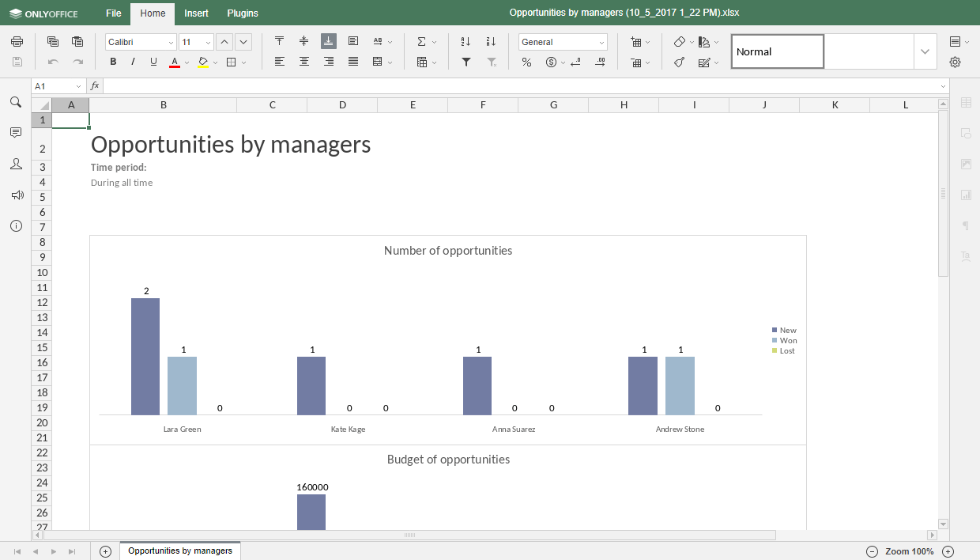Click the sort ascending icon
Image resolution: width=980 pixels, height=560 pixels.
[465, 41]
